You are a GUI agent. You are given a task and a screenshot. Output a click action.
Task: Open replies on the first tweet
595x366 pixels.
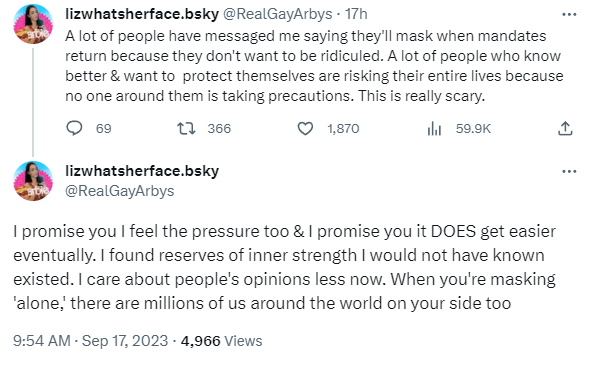(74, 129)
